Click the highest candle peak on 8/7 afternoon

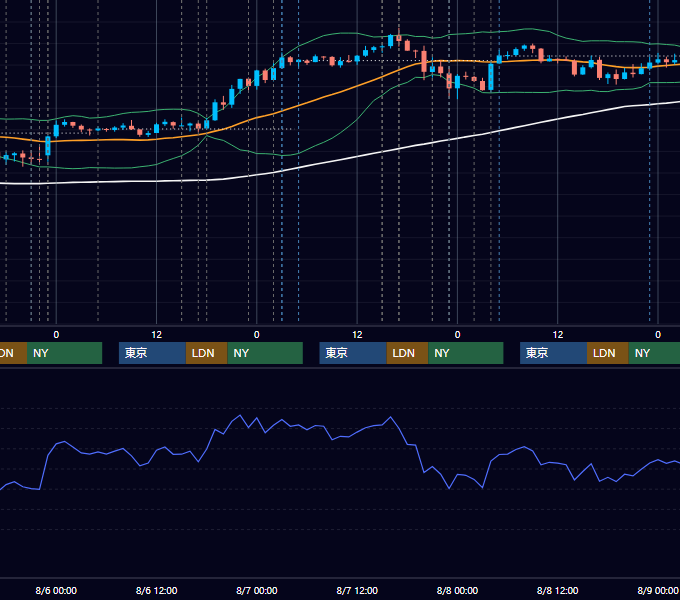[x=399, y=36]
